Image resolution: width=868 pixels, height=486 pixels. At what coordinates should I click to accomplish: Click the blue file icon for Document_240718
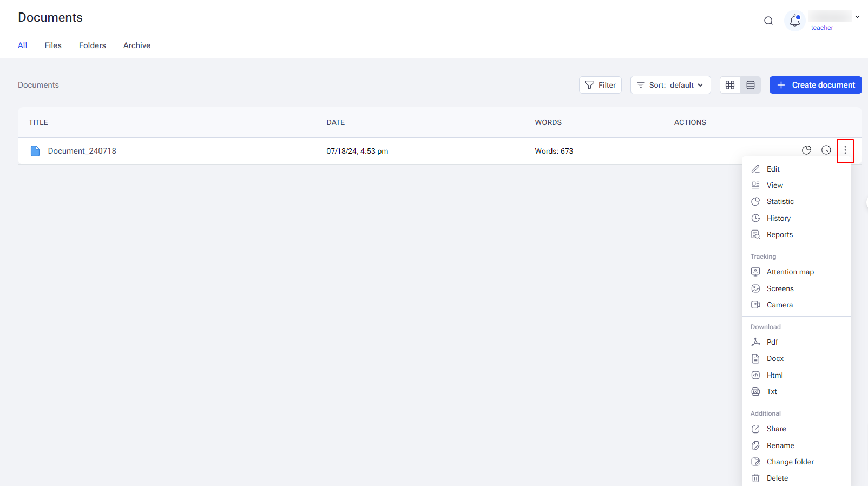(35, 151)
